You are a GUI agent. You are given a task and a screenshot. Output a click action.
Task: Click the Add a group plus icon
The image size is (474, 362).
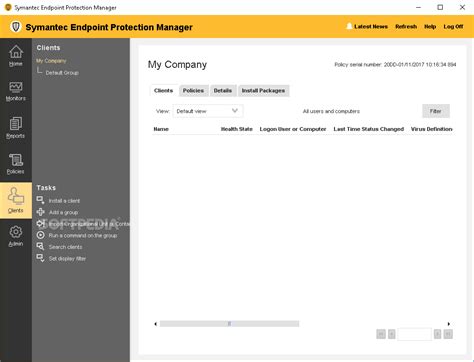(40, 212)
